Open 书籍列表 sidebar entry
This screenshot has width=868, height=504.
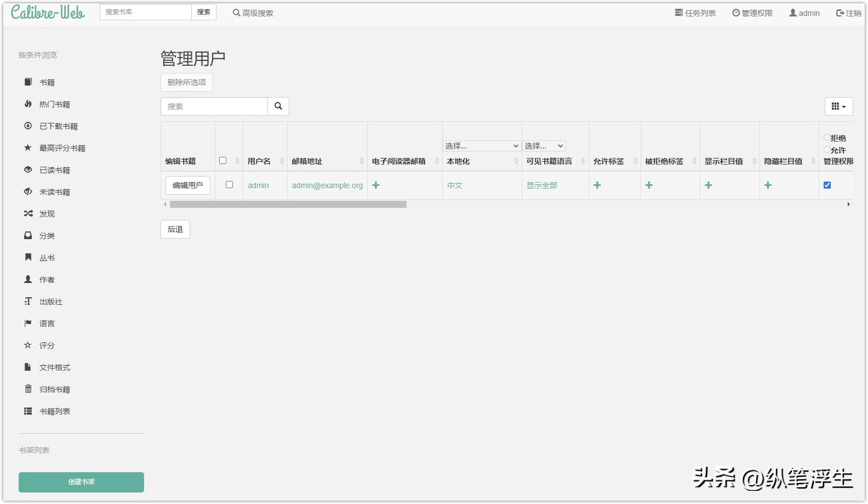point(55,411)
